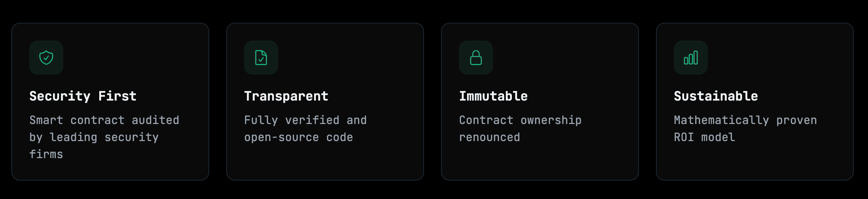Click the shield check icon
The width and height of the screenshot is (868, 199).
click(x=46, y=58)
